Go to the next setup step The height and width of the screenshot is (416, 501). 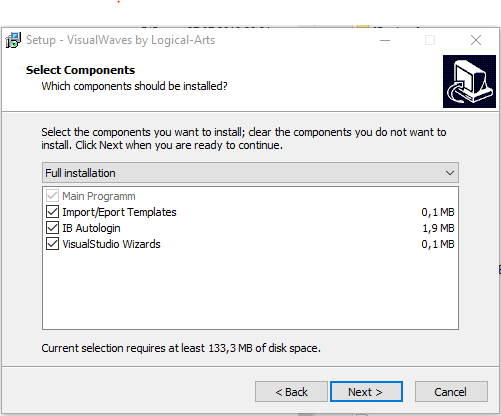(x=366, y=392)
